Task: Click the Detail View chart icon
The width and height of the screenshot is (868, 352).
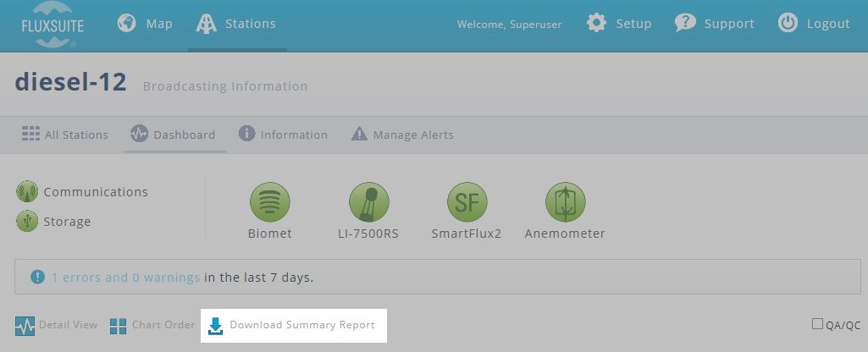Action: 25,326
